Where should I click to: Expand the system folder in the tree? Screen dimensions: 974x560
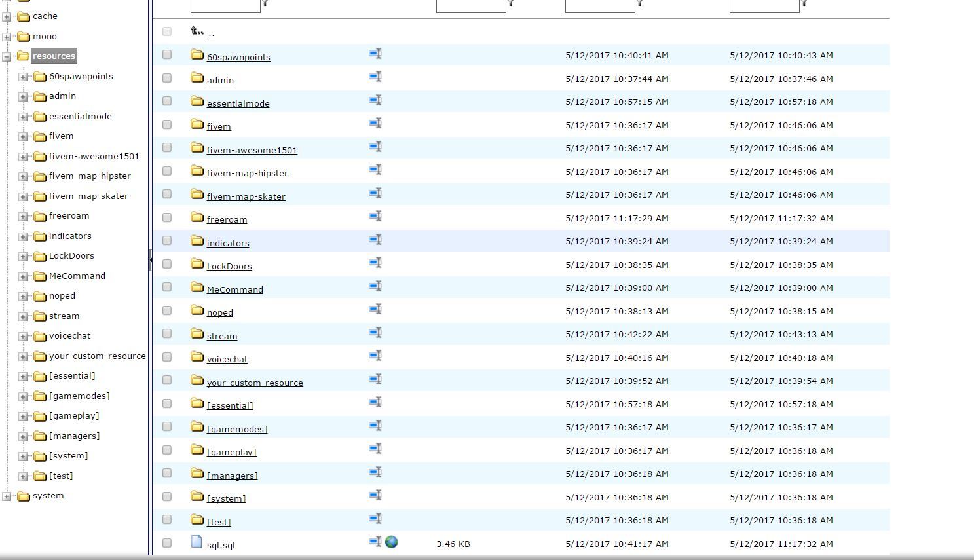7,496
